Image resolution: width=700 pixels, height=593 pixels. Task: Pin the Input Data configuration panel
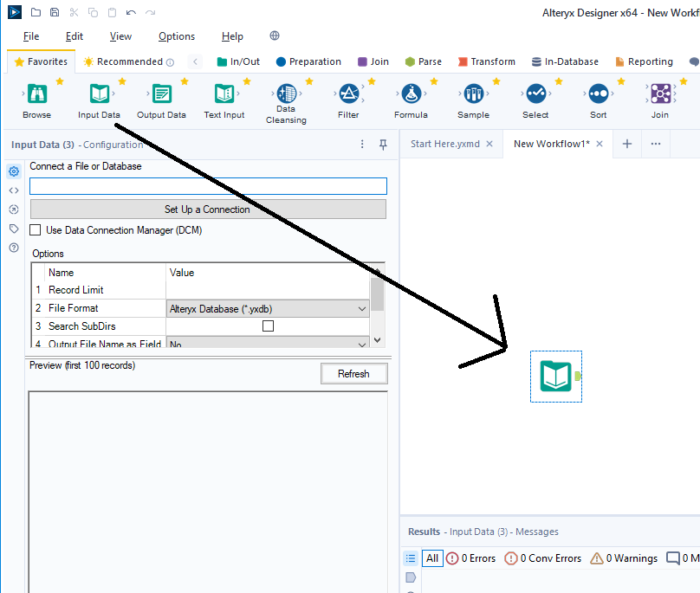[382, 144]
